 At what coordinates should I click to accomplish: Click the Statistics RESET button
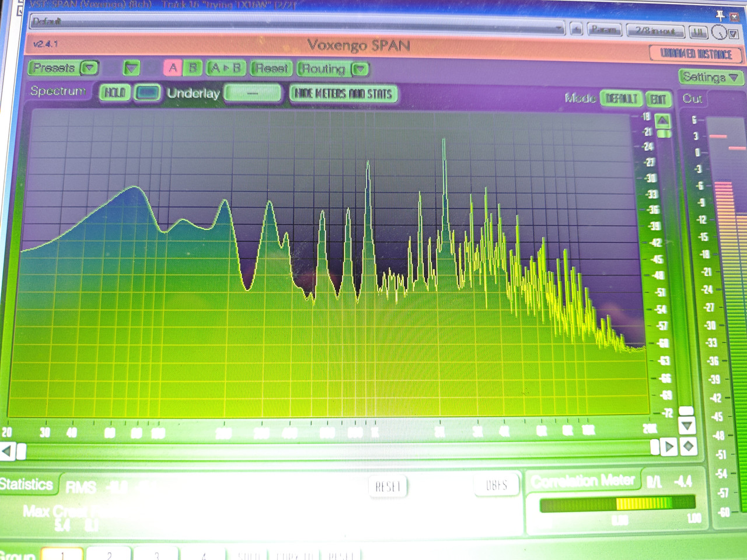[x=388, y=487]
